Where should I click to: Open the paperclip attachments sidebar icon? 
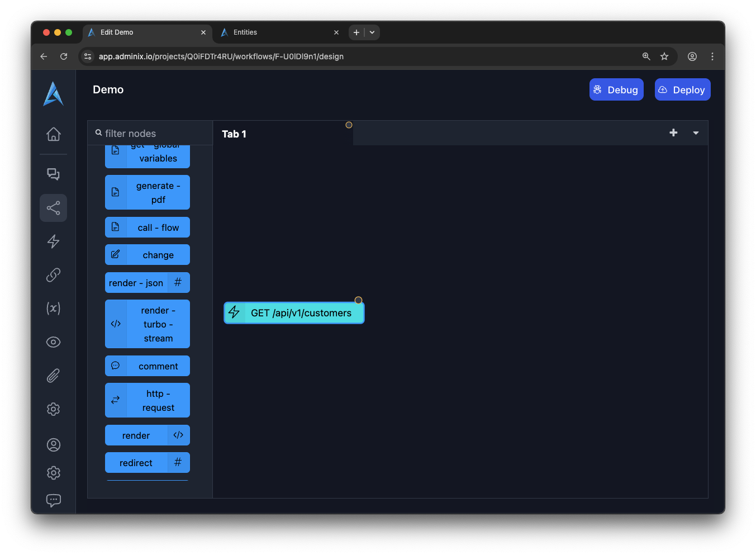point(53,376)
